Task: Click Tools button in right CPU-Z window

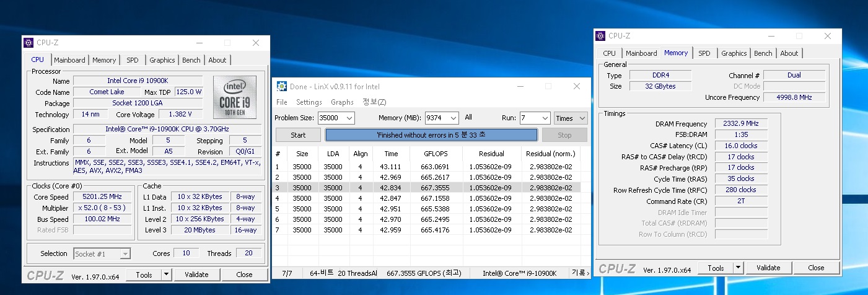Action: (716, 268)
